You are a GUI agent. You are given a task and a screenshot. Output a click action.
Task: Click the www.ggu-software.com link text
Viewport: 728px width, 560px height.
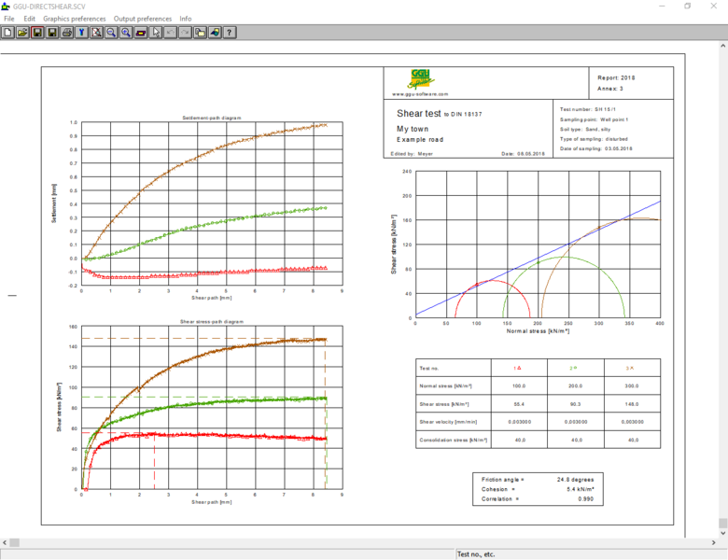[420, 93]
